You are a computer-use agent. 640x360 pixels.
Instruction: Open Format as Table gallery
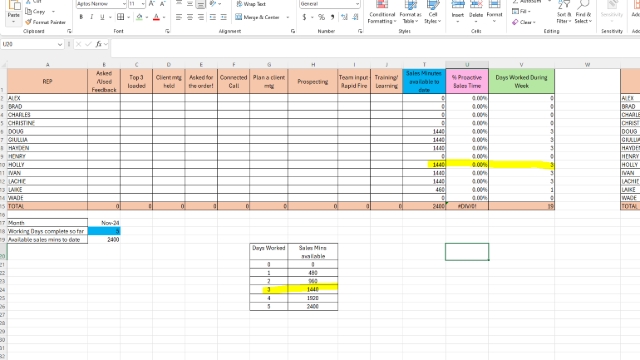coord(410,12)
